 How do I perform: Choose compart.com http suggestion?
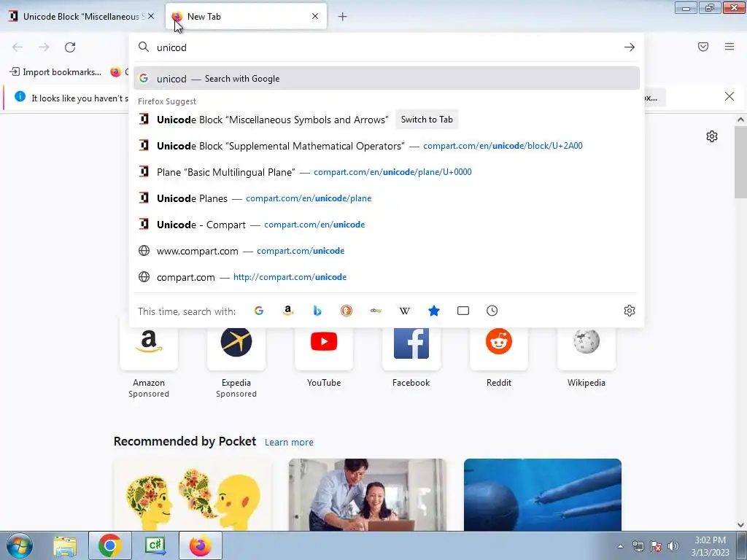[x=387, y=276]
